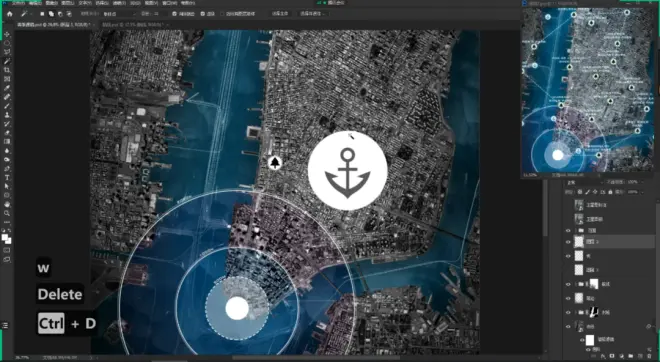Add a layer mask
This screenshot has height=362, width=660.
[x=612, y=357]
